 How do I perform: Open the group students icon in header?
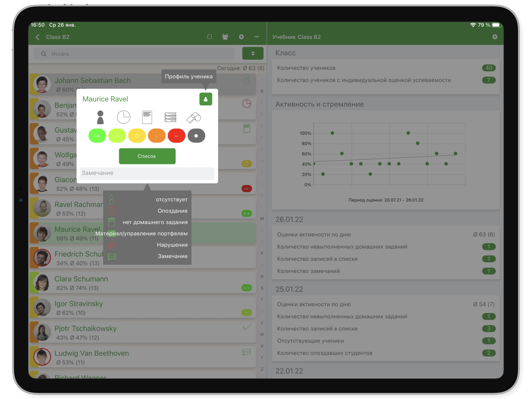pyautogui.click(x=225, y=37)
